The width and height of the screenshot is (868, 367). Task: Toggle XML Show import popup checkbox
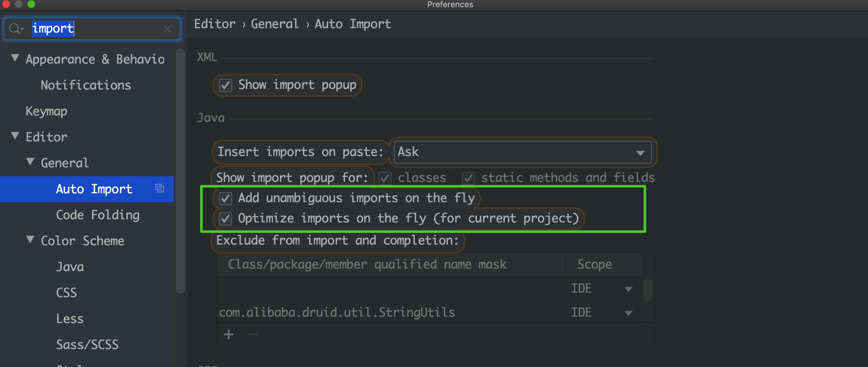tap(226, 85)
